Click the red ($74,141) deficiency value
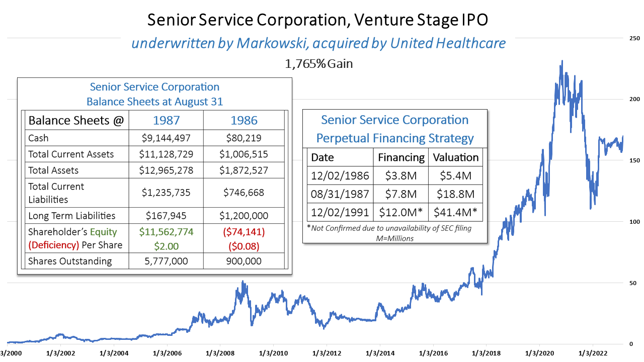Screen dimensions: 644x362 tap(244, 232)
